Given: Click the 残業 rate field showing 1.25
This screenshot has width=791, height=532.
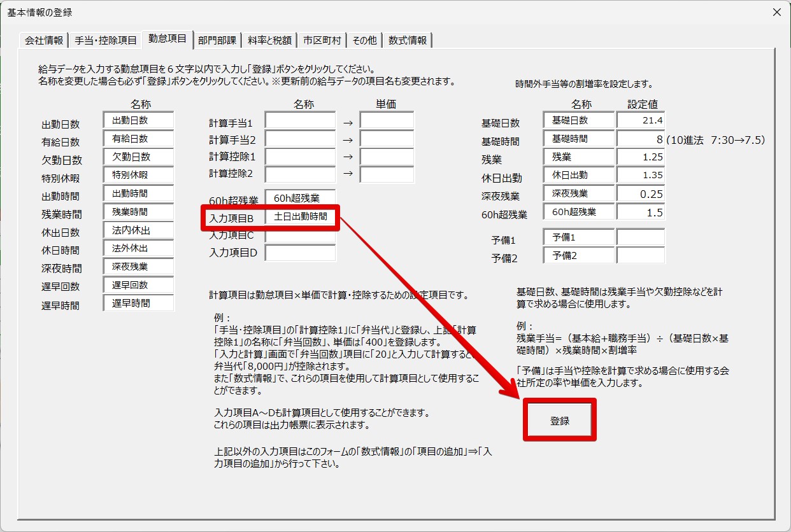Looking at the screenshot, I should coord(641,157).
